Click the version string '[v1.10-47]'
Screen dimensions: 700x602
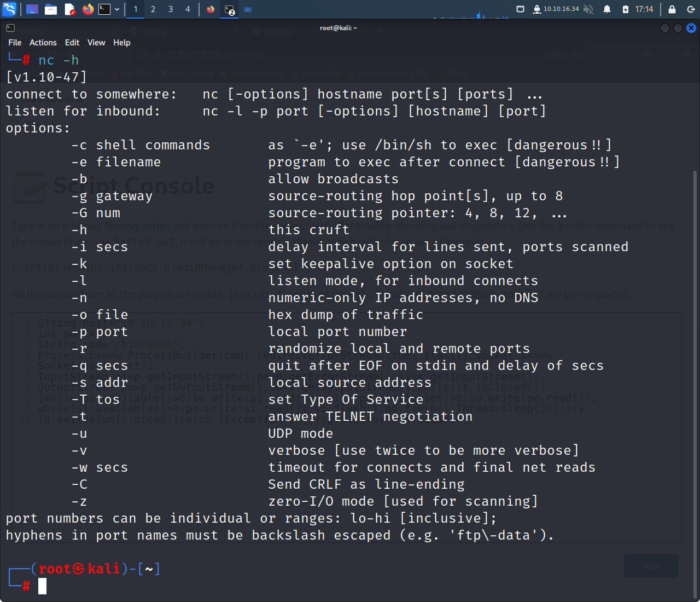[x=46, y=77]
